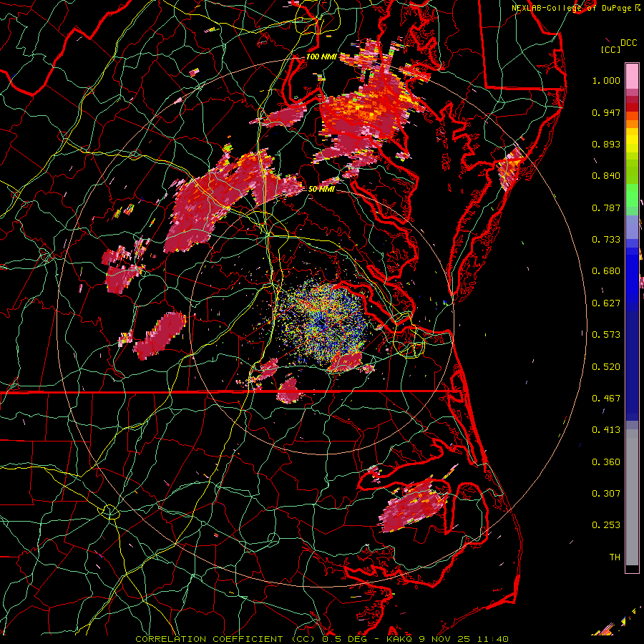
Task: Click the noisy clutter cluster at radar center
Action: point(323,323)
